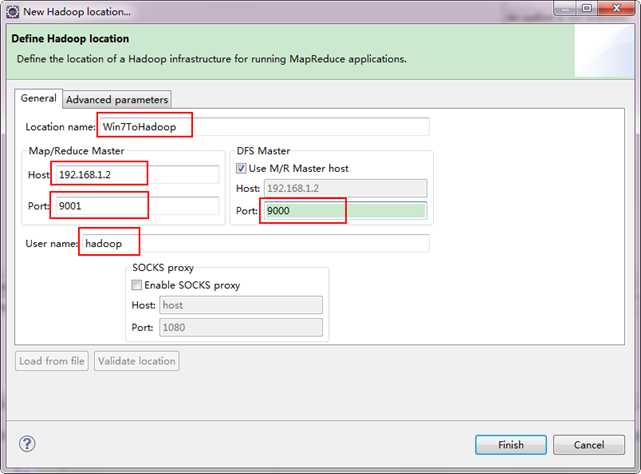Click the 'Location name:' label

61,127
